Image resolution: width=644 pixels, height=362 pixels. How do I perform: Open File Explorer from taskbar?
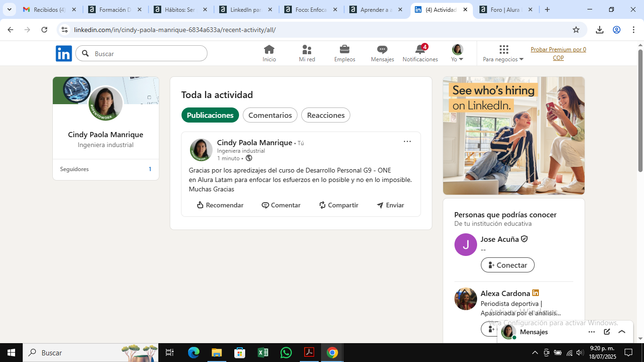click(x=216, y=353)
